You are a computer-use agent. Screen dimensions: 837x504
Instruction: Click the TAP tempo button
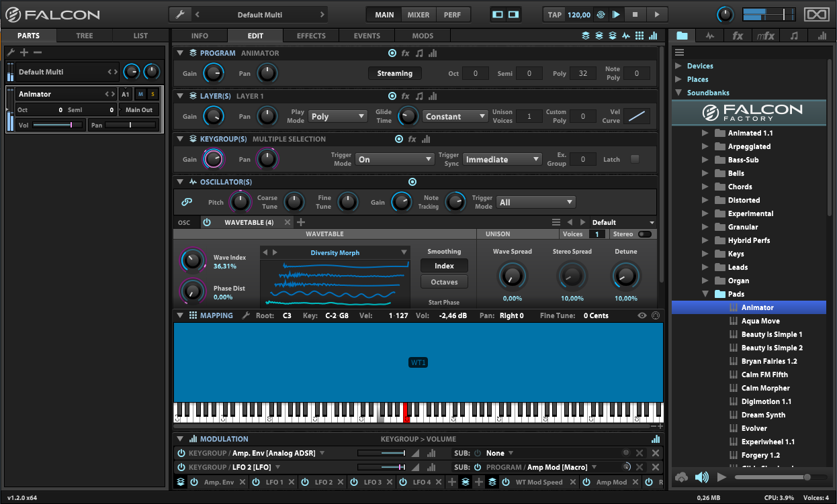pyautogui.click(x=555, y=15)
